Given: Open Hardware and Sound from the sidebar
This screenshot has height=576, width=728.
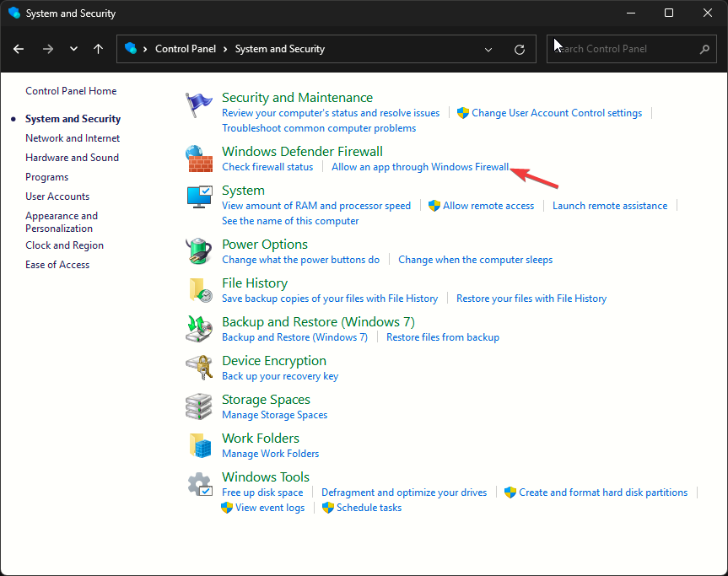Looking at the screenshot, I should (x=72, y=157).
